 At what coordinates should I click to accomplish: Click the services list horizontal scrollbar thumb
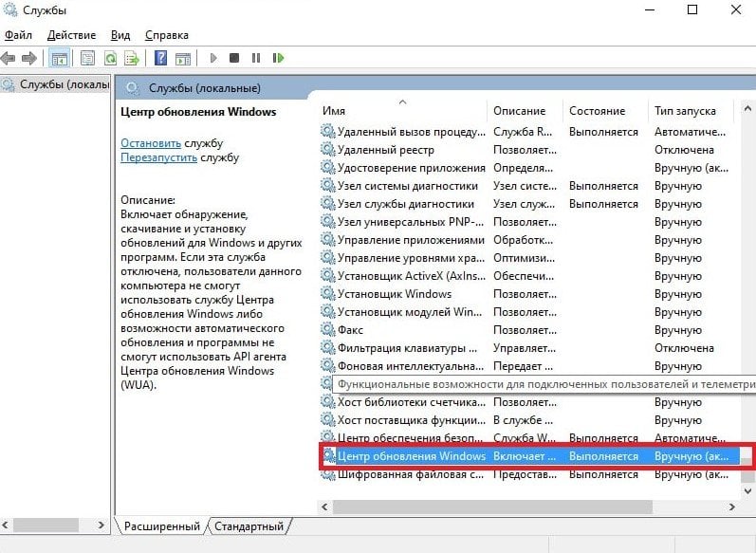click(x=492, y=507)
